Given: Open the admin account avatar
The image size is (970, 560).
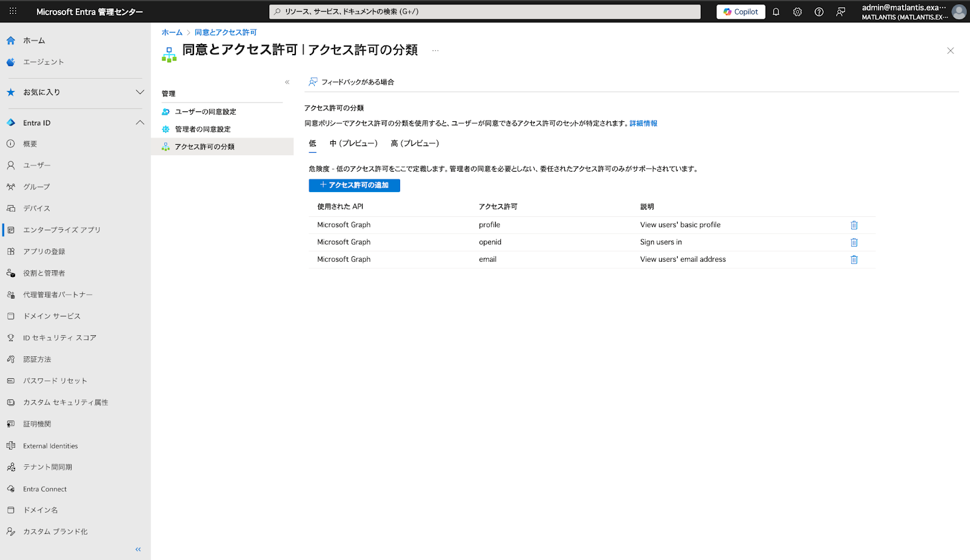Looking at the screenshot, I should [x=958, y=12].
